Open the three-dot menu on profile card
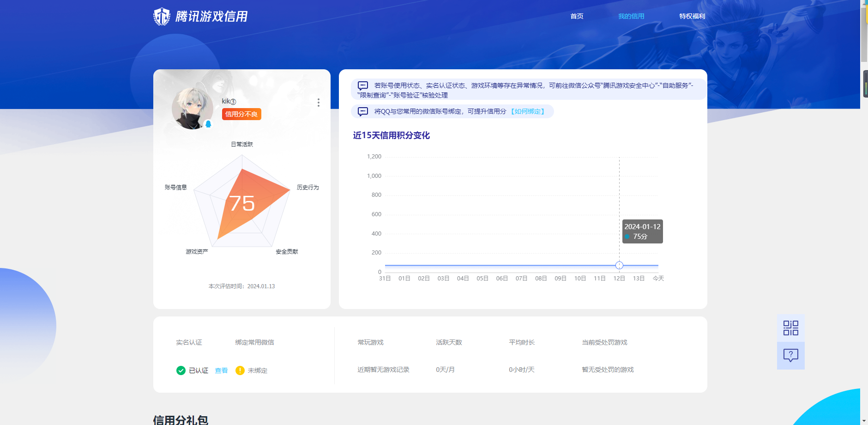 [x=318, y=103]
